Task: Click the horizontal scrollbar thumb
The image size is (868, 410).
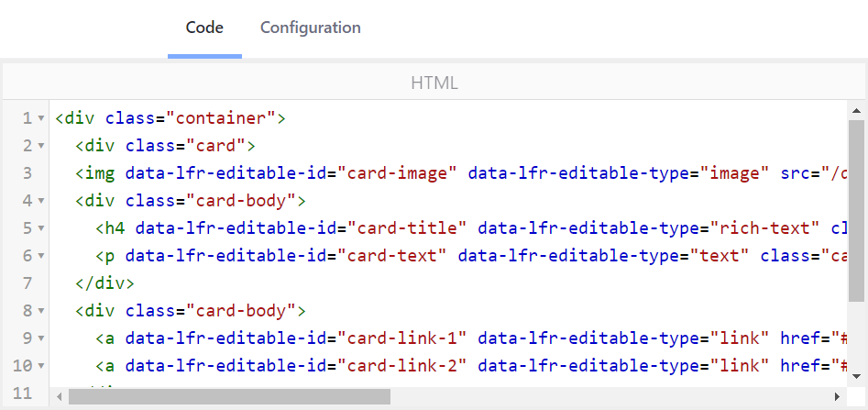Action: click(x=229, y=397)
